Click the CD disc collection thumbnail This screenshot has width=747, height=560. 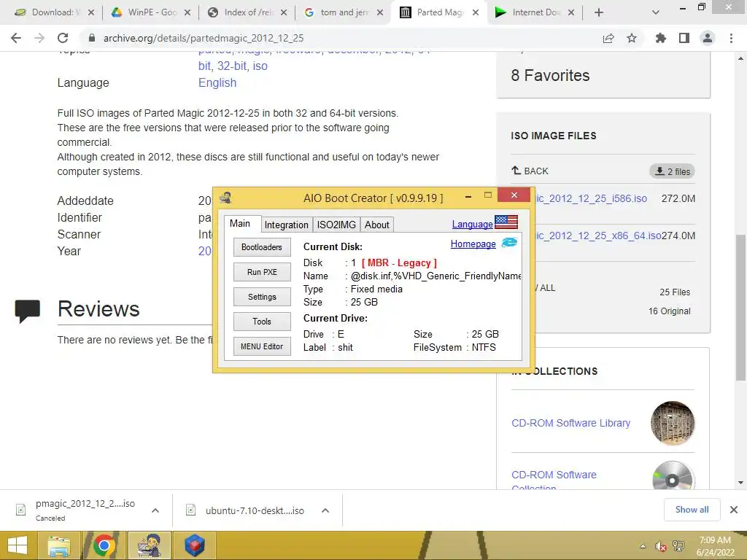(673, 475)
